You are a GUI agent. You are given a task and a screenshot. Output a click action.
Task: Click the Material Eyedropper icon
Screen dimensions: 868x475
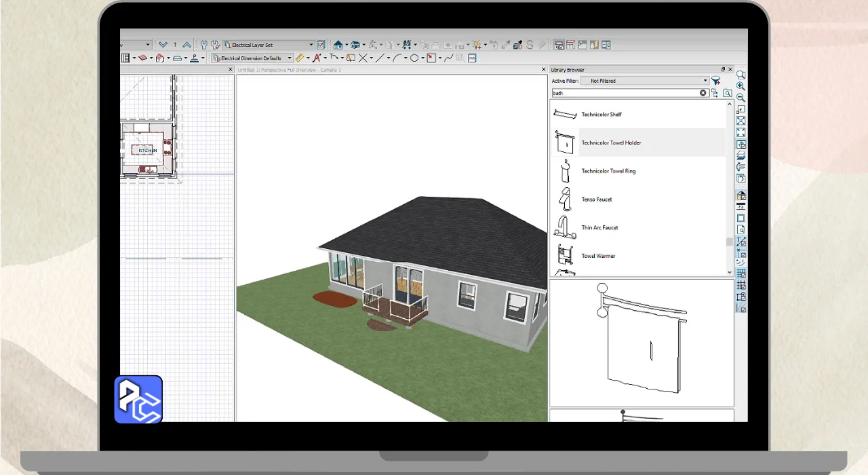click(x=505, y=45)
